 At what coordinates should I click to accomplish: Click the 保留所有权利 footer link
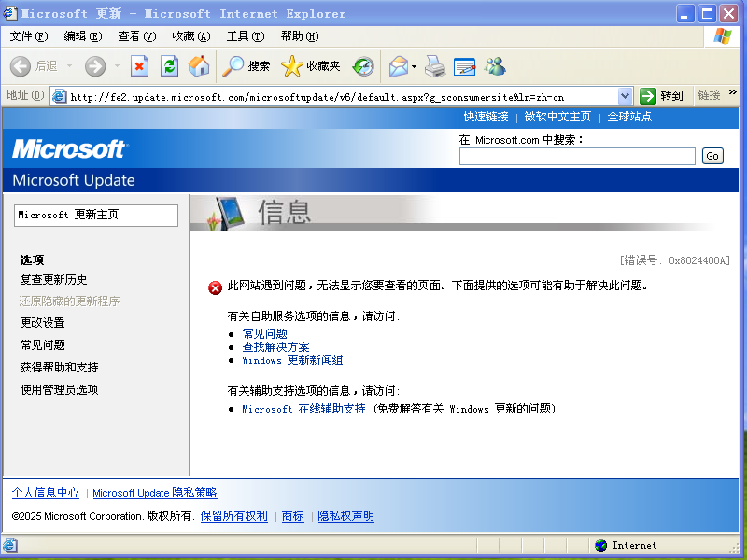(234, 516)
